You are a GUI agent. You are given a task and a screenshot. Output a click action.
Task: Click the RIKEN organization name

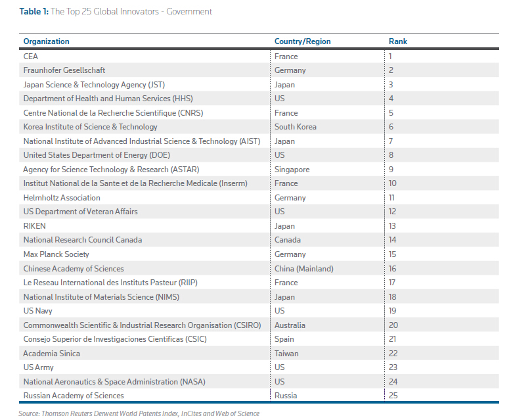35,226
